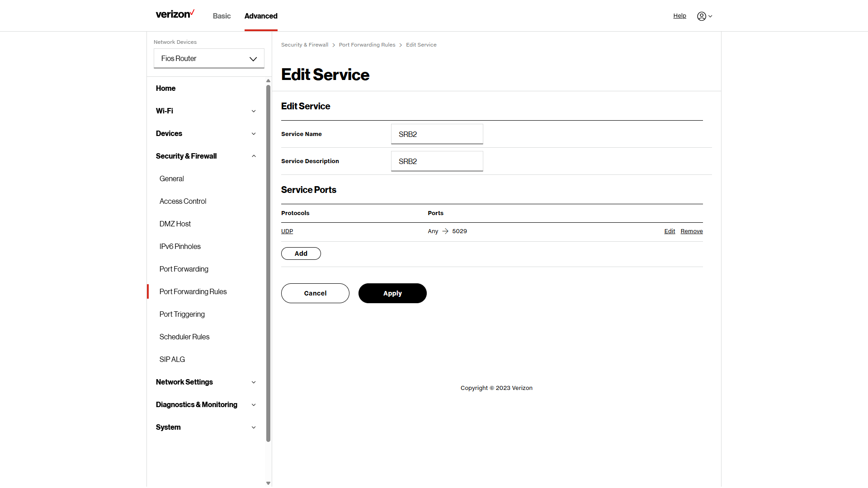The width and height of the screenshot is (868, 488).
Task: Click the Help link
Action: coord(679,16)
